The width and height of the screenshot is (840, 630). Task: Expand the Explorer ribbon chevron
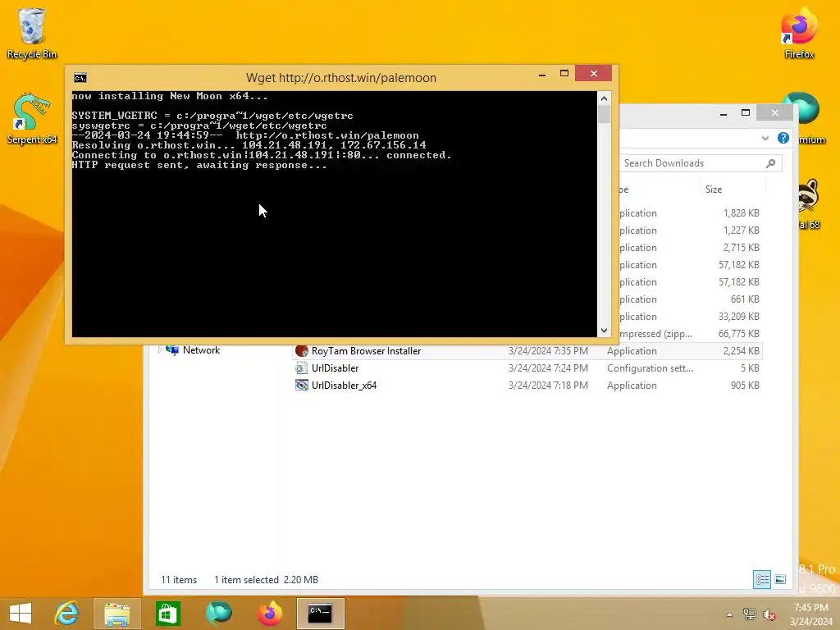(765, 138)
